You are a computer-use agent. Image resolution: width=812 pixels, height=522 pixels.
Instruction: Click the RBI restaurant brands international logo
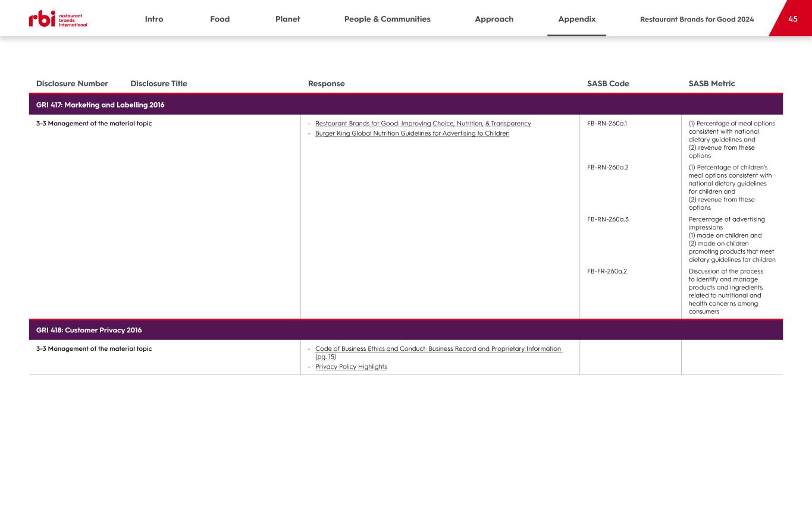tap(58, 19)
